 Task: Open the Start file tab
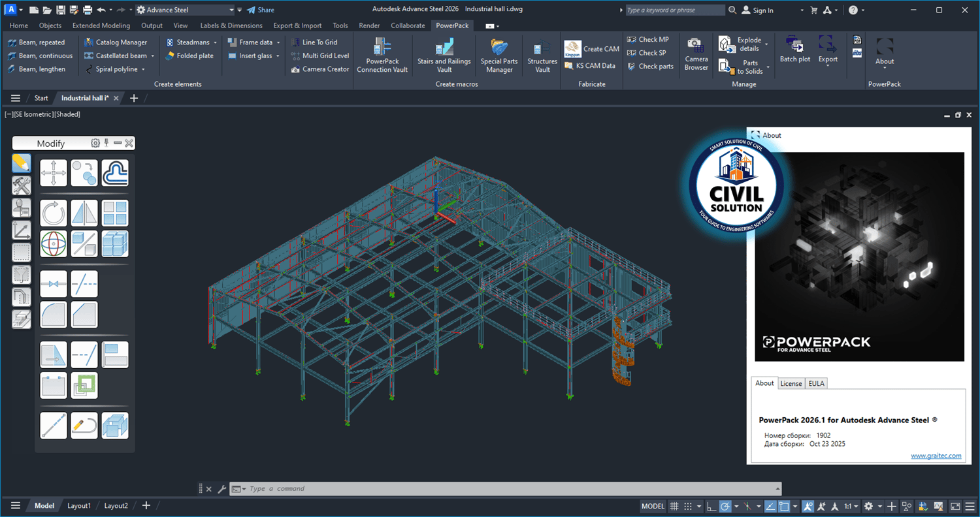41,98
